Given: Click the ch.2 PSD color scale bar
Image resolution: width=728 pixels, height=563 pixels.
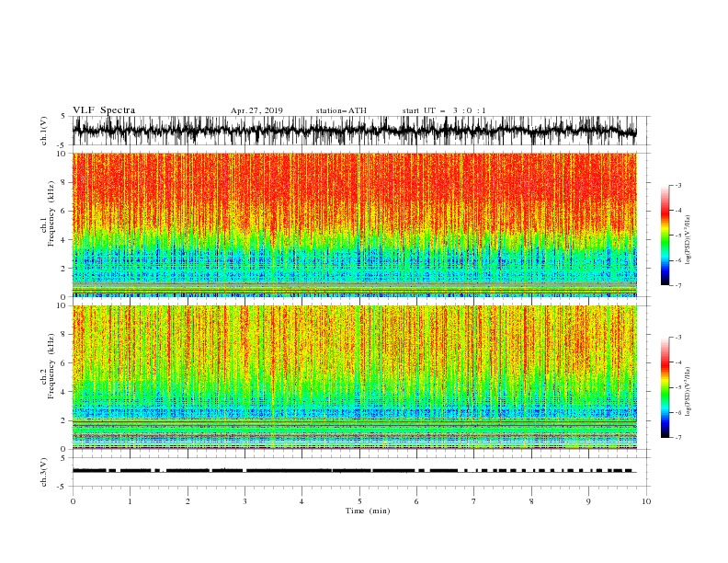Looking at the screenshot, I should pos(665,387).
